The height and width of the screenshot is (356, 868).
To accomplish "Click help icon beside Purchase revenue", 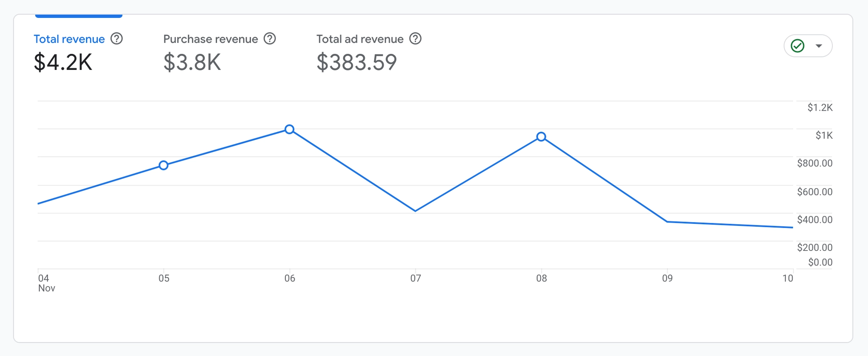I will click(270, 39).
